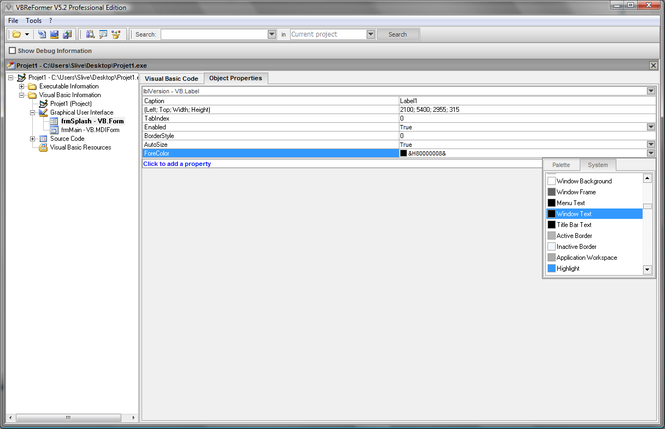Image resolution: width=665 pixels, height=429 pixels.
Task: Click the Executable Information folder icon
Action: (x=32, y=86)
